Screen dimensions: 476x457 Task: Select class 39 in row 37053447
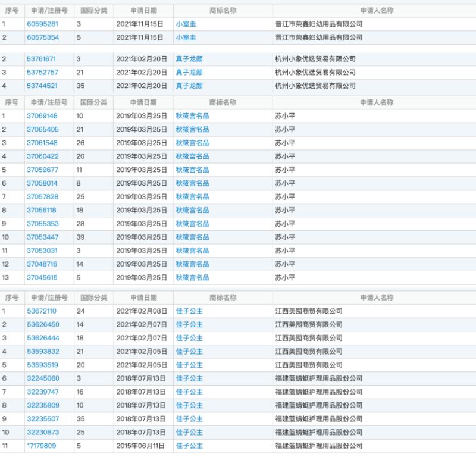pos(80,237)
